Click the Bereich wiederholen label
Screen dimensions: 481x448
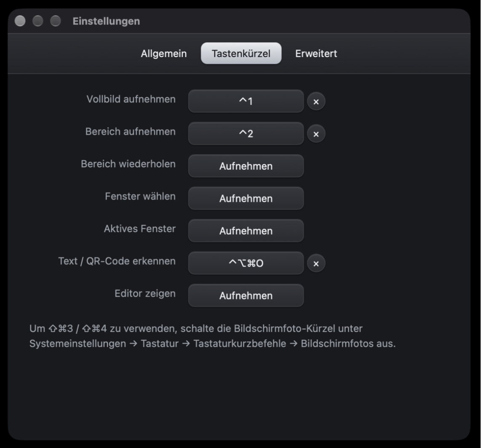point(128,164)
